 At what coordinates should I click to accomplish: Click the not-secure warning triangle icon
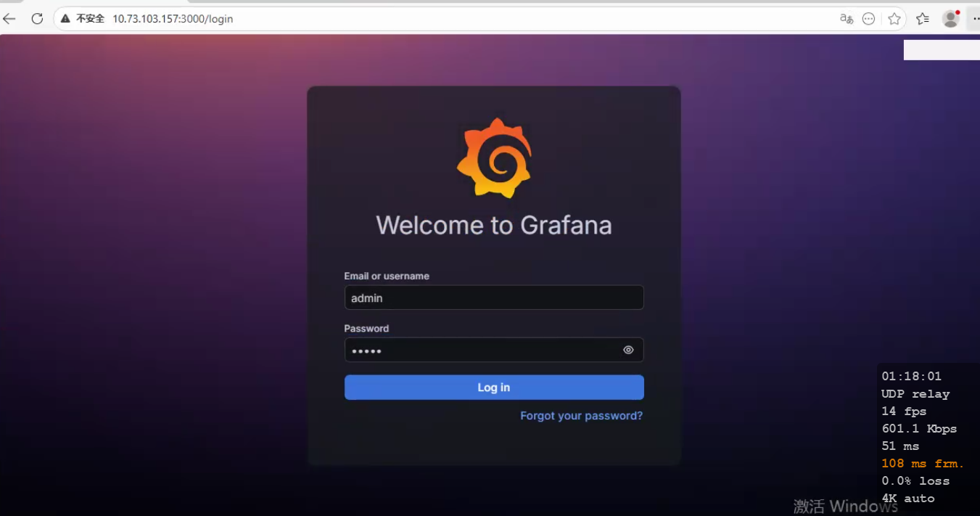[x=65, y=19]
